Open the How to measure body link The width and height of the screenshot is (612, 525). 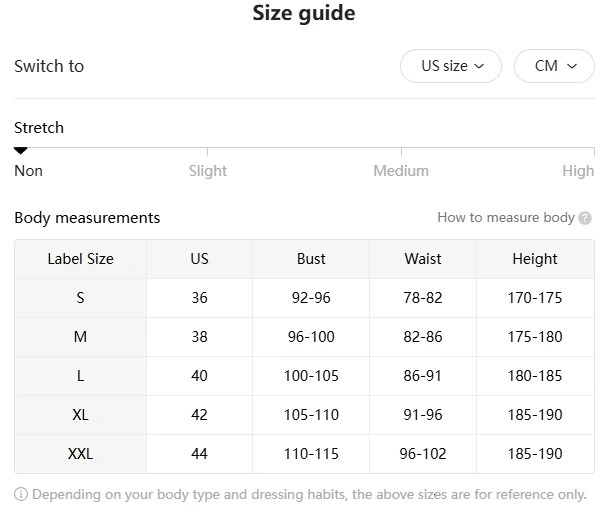tap(506, 218)
